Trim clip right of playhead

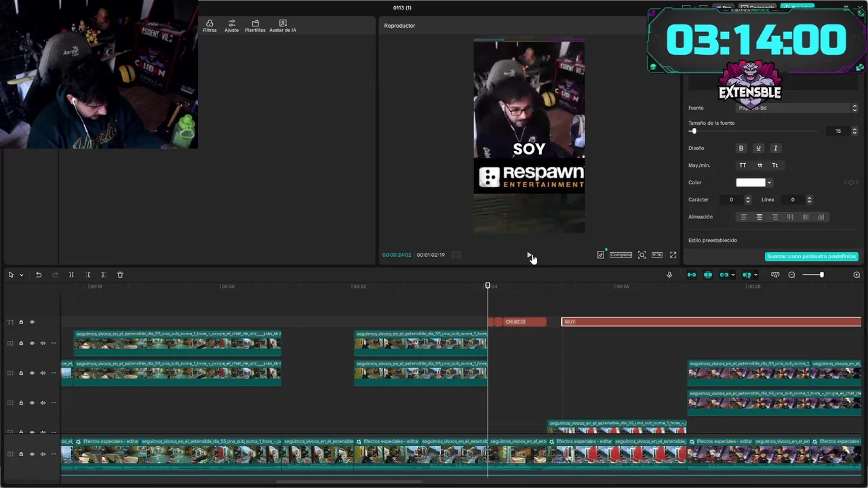tap(103, 274)
